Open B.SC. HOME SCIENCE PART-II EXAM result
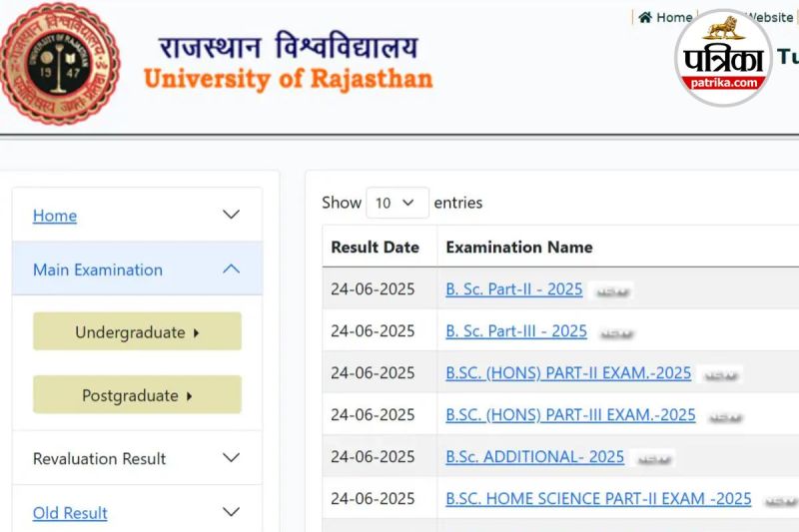This screenshot has height=532, width=799. click(598, 499)
